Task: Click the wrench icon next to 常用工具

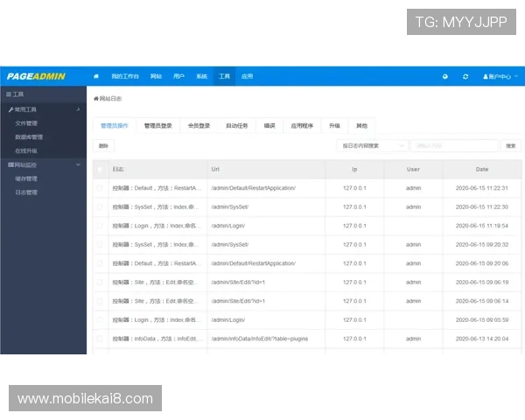Action: click(10, 109)
